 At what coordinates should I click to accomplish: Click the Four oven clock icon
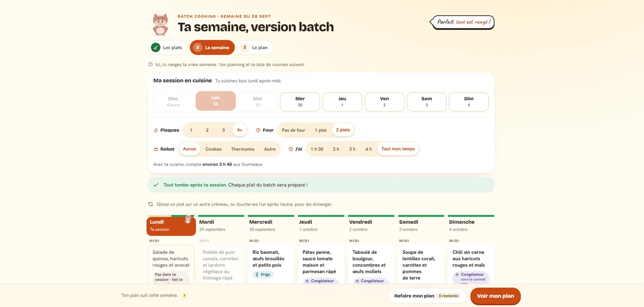258,130
